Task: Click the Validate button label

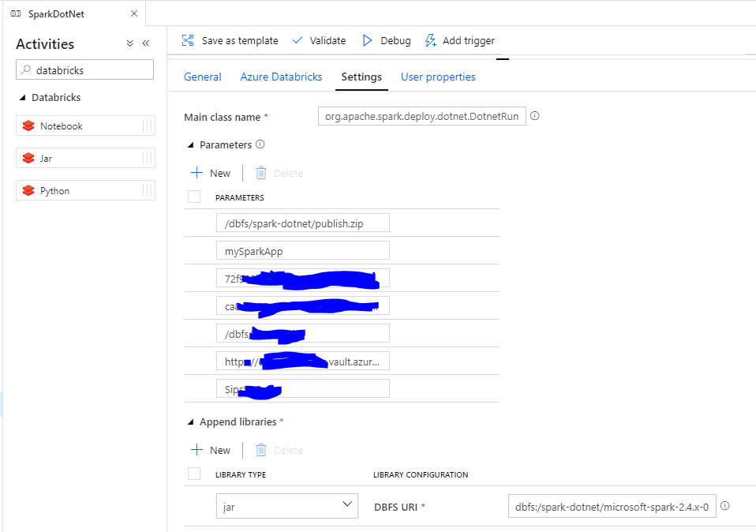Action: [x=327, y=40]
